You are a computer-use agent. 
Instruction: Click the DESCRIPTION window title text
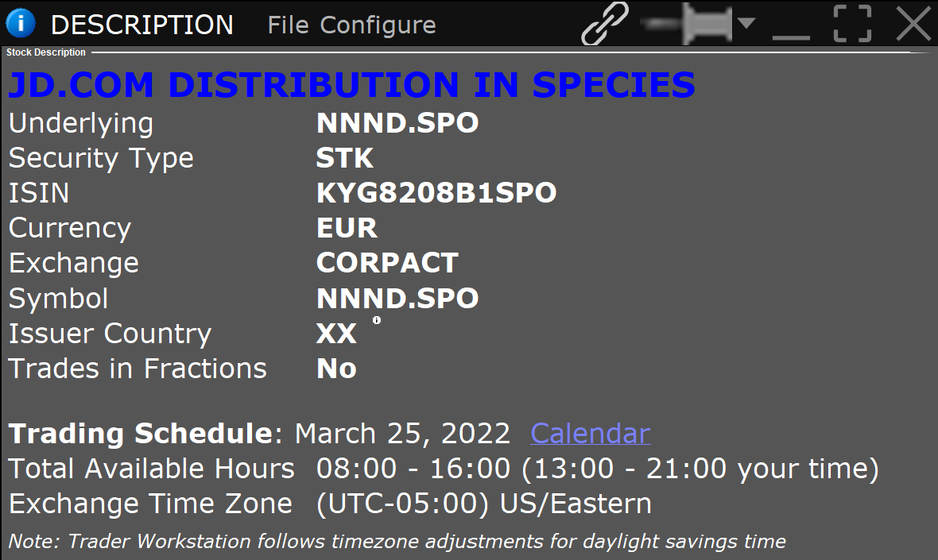coord(141,25)
